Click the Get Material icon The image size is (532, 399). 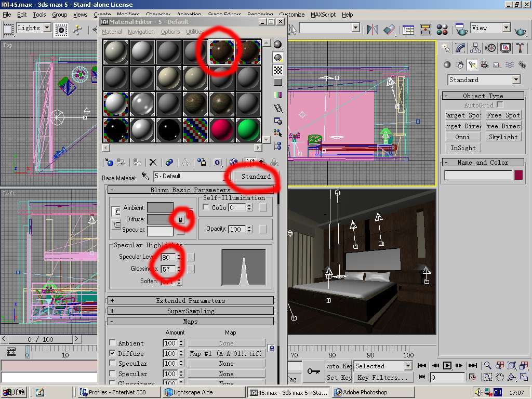(x=109, y=163)
